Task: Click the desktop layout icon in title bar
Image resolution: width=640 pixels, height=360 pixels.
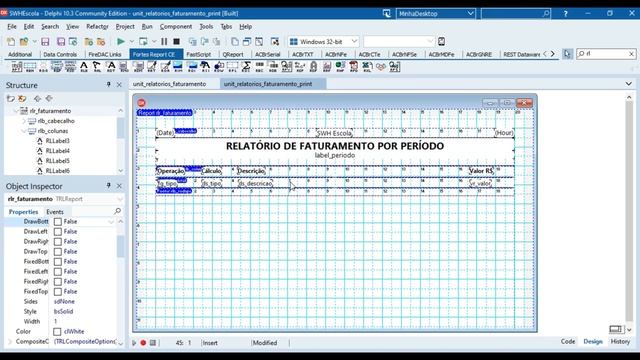Action: coord(387,13)
